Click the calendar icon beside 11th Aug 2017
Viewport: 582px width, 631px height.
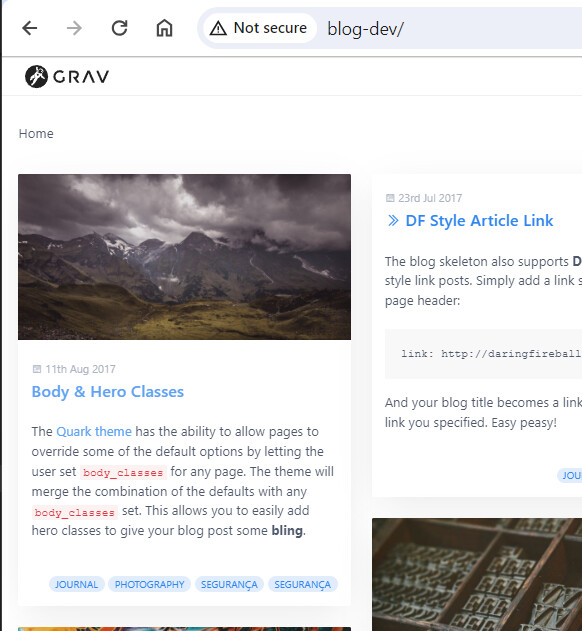click(x=37, y=369)
